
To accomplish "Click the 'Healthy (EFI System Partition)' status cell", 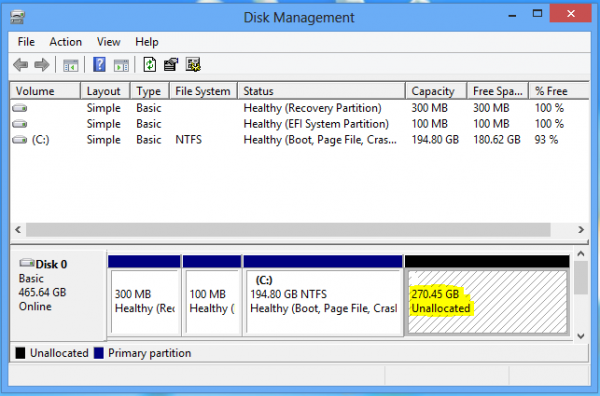I will tap(316, 124).
